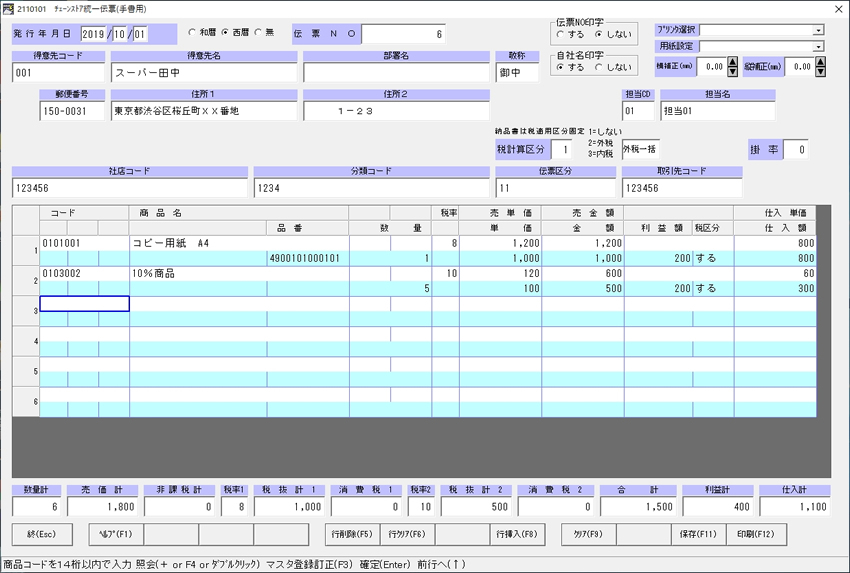Click the 得意先名 field showing スーパー田中

(x=203, y=73)
